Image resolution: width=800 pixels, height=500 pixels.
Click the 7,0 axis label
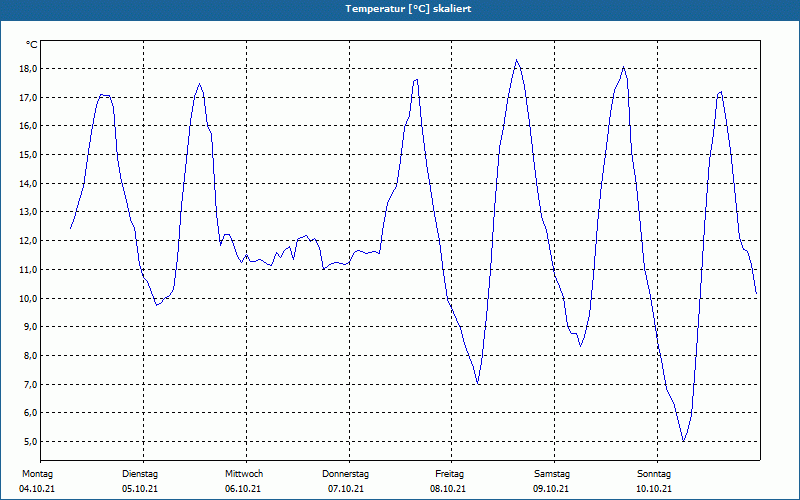click(x=30, y=384)
